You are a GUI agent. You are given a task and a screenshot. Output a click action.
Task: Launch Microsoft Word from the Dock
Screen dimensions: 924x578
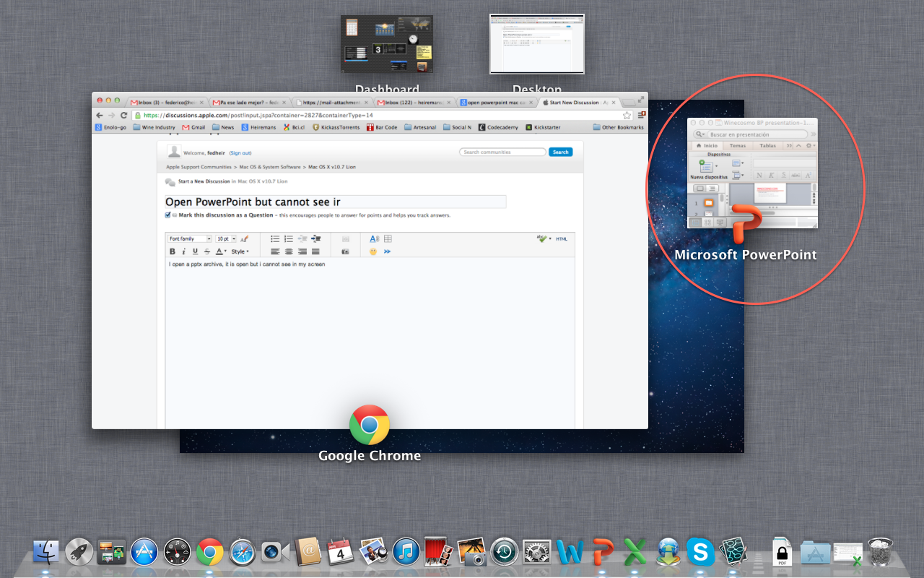point(570,553)
